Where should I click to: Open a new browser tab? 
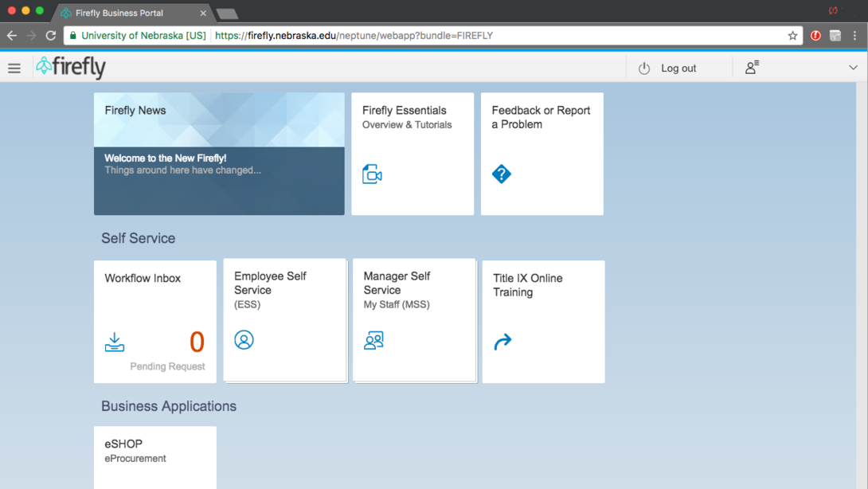point(227,14)
